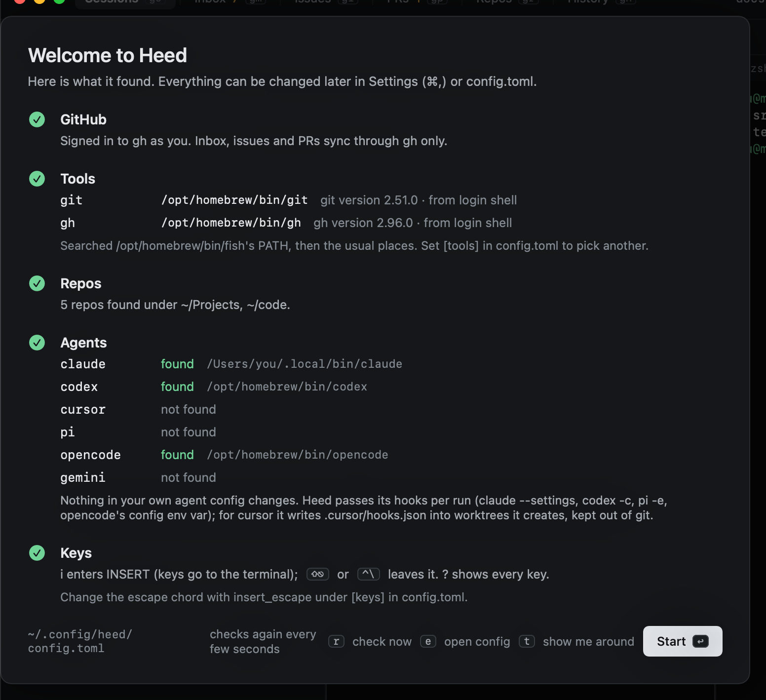Click the GitHub section title
Screen dimensions: 766x700
[x=83, y=119]
